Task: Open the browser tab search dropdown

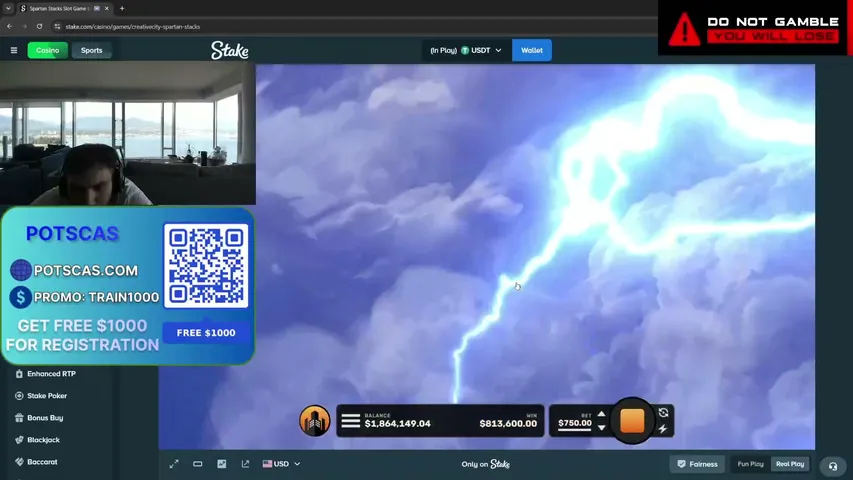Action: (x=8, y=9)
